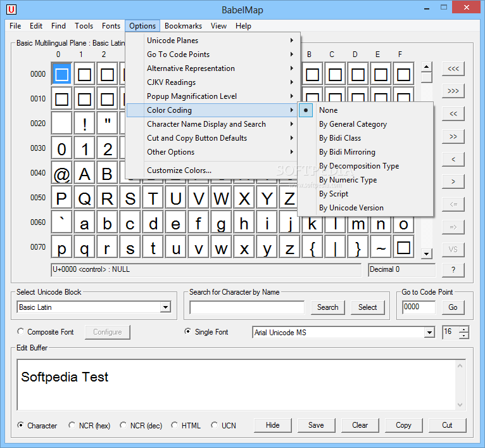Select the left brace { character cell

point(312,248)
